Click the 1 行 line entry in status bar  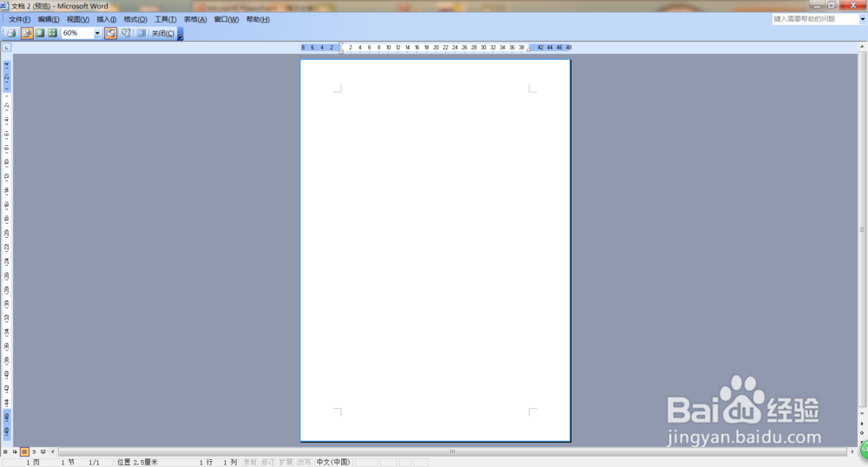(206, 463)
